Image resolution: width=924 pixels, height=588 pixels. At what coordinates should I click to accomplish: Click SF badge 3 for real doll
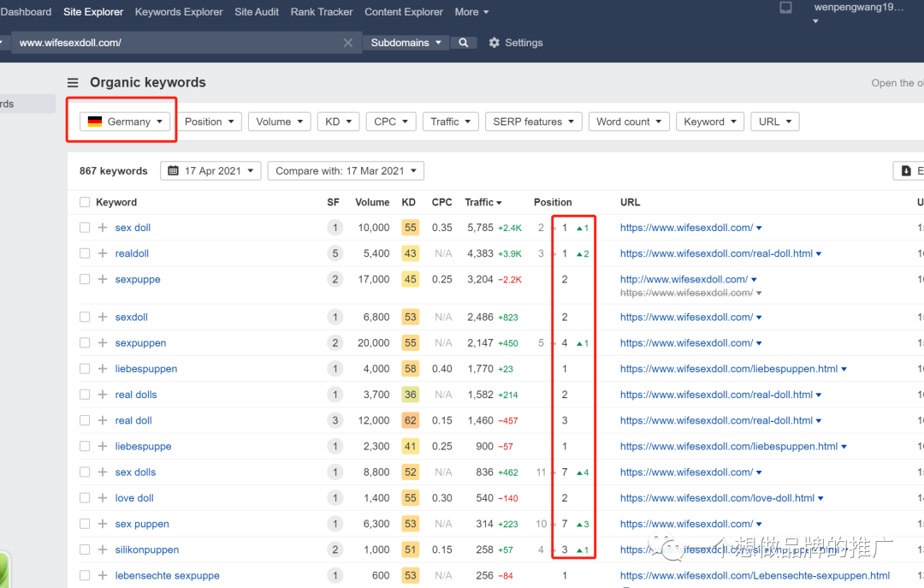335,420
